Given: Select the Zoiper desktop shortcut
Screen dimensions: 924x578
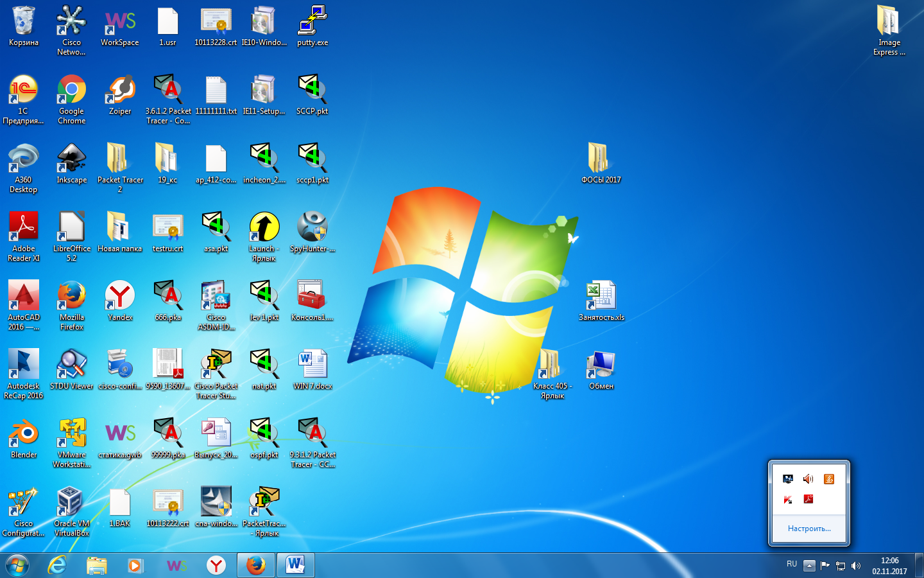Looking at the screenshot, I should click(x=120, y=95).
